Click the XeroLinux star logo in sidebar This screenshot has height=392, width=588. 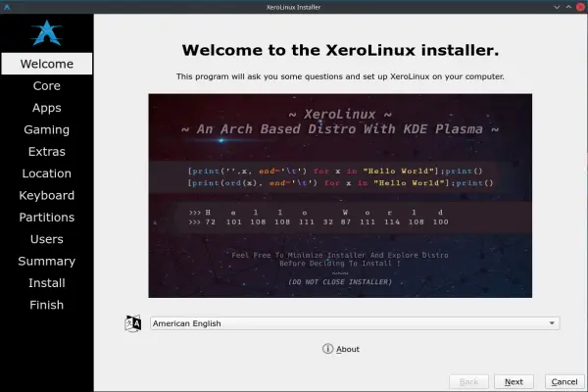(x=47, y=33)
